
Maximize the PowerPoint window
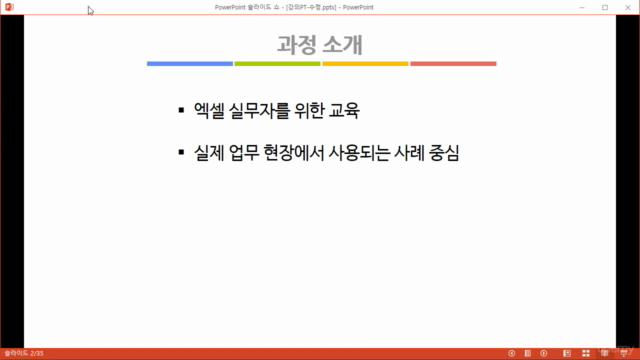605,7
